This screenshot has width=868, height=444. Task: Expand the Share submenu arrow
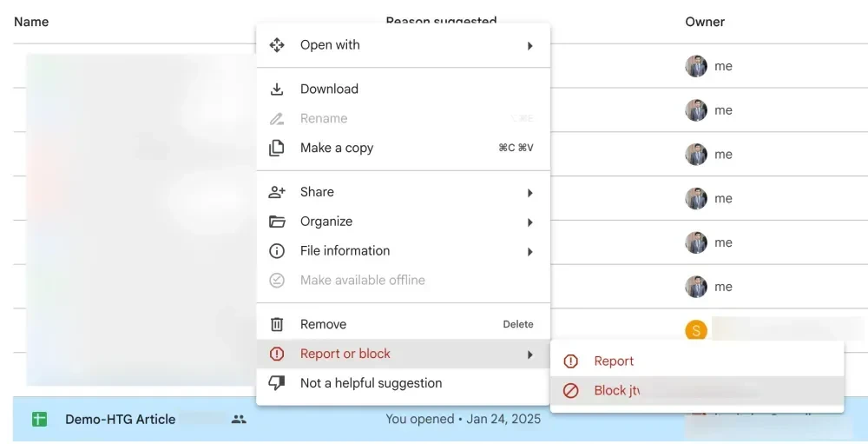(529, 193)
